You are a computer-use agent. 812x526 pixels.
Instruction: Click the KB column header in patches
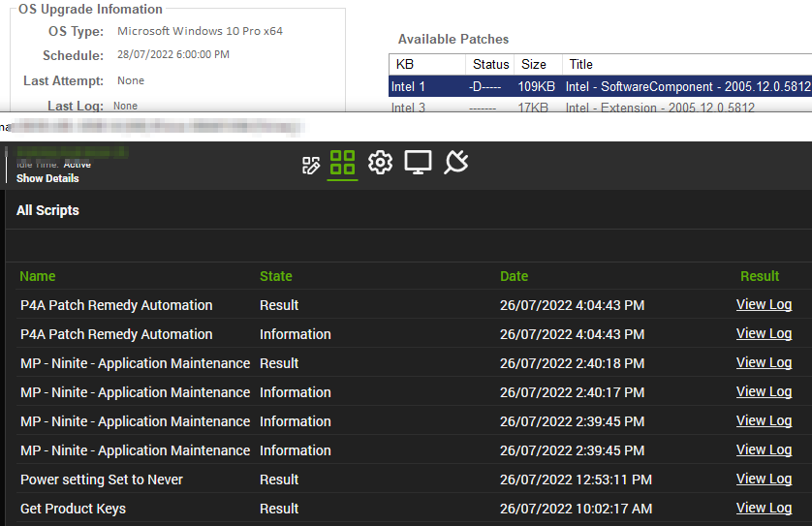(404, 64)
